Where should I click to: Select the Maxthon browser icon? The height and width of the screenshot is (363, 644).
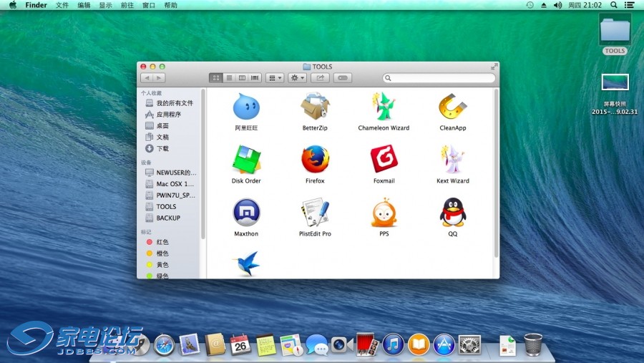click(x=246, y=212)
